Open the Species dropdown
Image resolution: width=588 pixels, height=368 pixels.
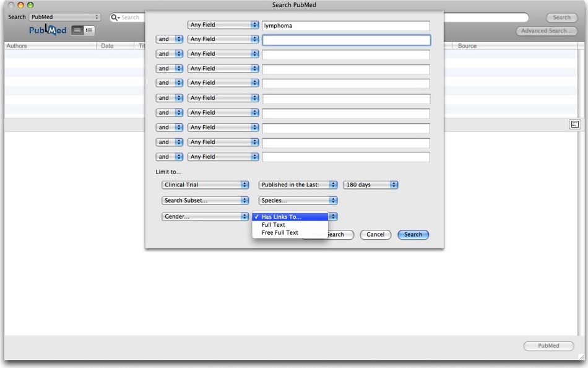pos(298,201)
